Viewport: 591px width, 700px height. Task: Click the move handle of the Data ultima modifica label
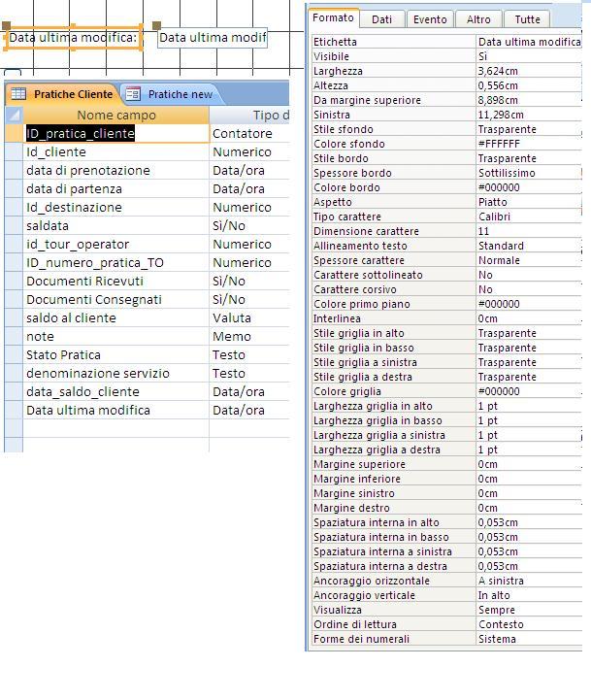[x=6, y=25]
